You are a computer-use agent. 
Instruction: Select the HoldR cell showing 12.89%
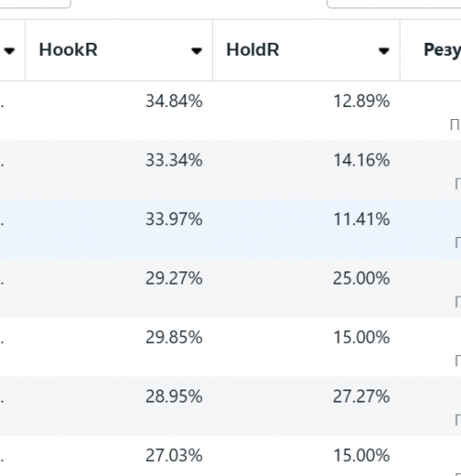pyautogui.click(x=362, y=101)
